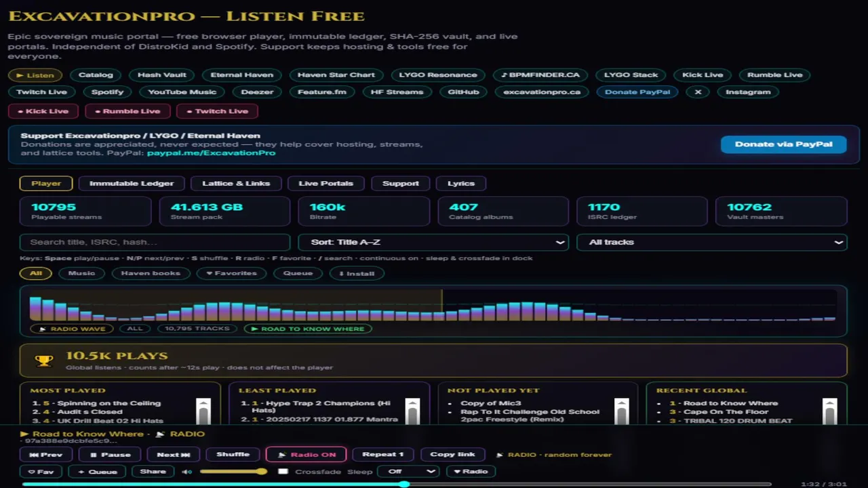
Task: Click the Kick Live red-dot badge
Action: 43,111
